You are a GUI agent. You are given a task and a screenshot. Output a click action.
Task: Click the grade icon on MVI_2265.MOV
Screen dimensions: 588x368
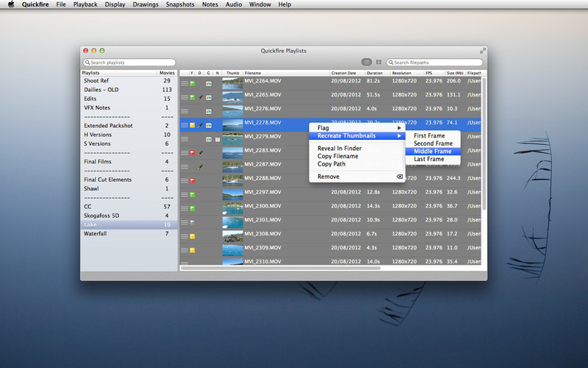209,98
